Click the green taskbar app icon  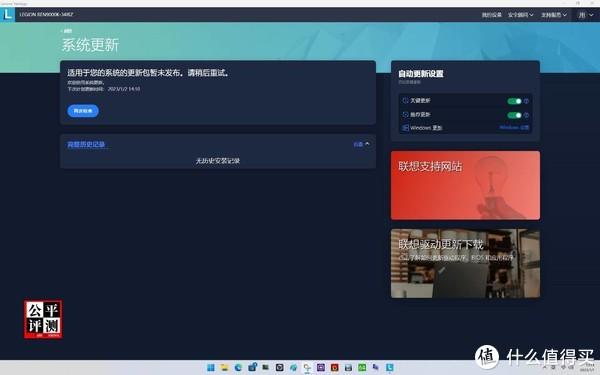pyautogui.click(x=362, y=367)
